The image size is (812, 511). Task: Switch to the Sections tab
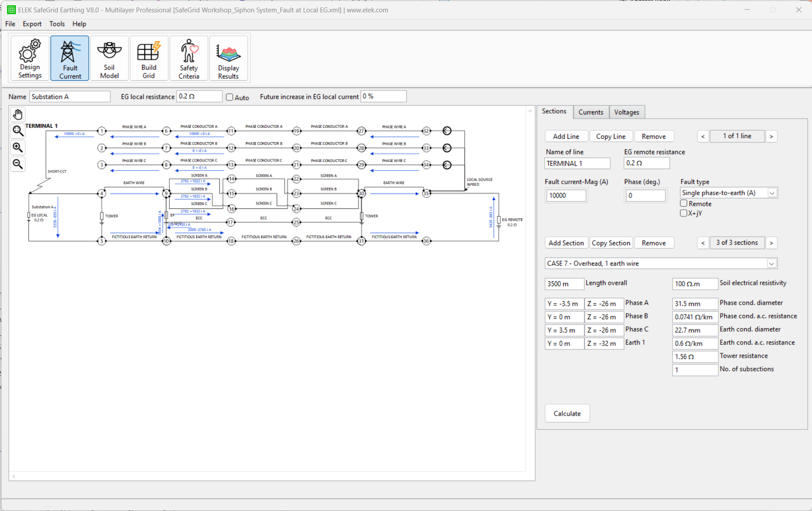(554, 112)
